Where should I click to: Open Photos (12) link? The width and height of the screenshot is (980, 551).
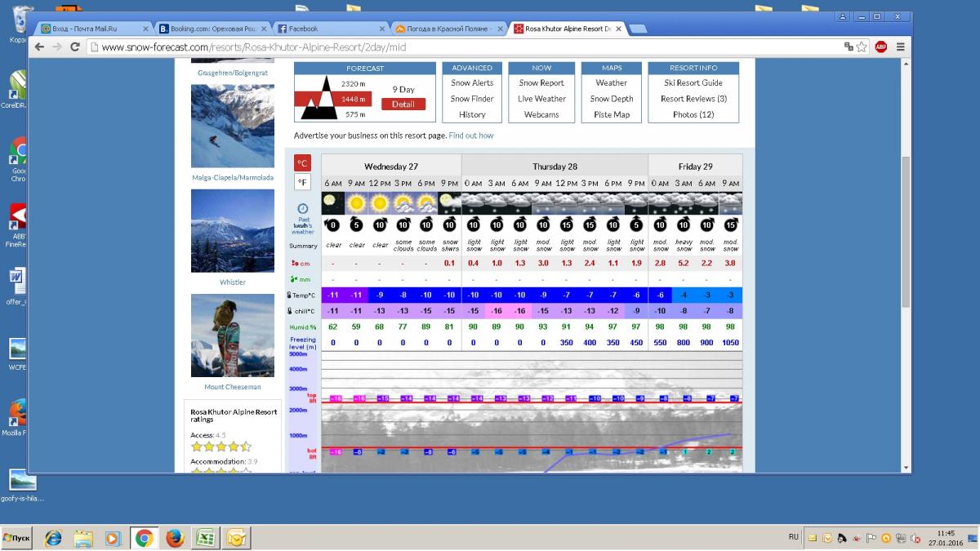[693, 114]
